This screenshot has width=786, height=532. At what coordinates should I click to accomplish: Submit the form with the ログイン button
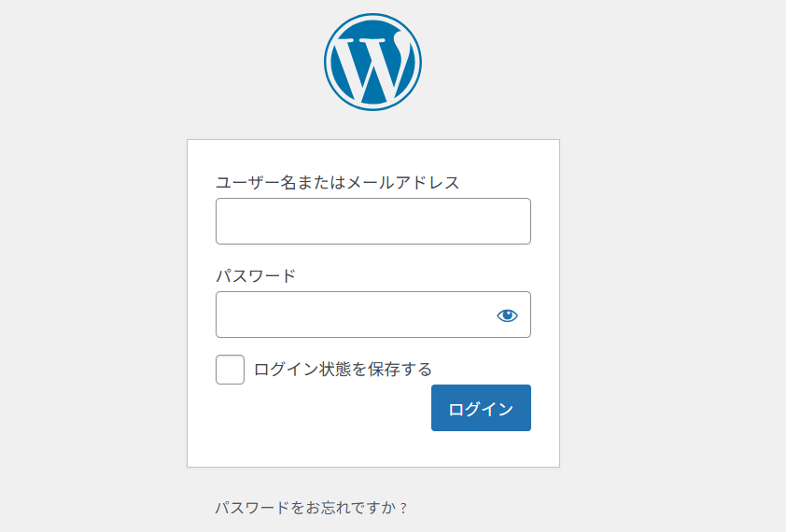coord(481,408)
